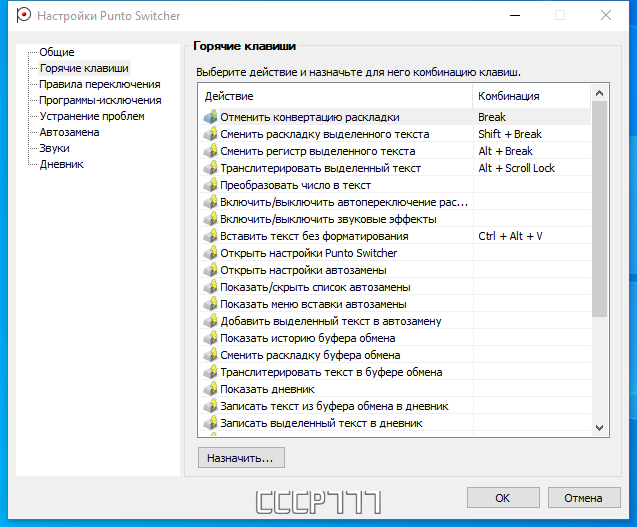Open the Звуки section
Screen dimensions: 637x527
coord(54,148)
